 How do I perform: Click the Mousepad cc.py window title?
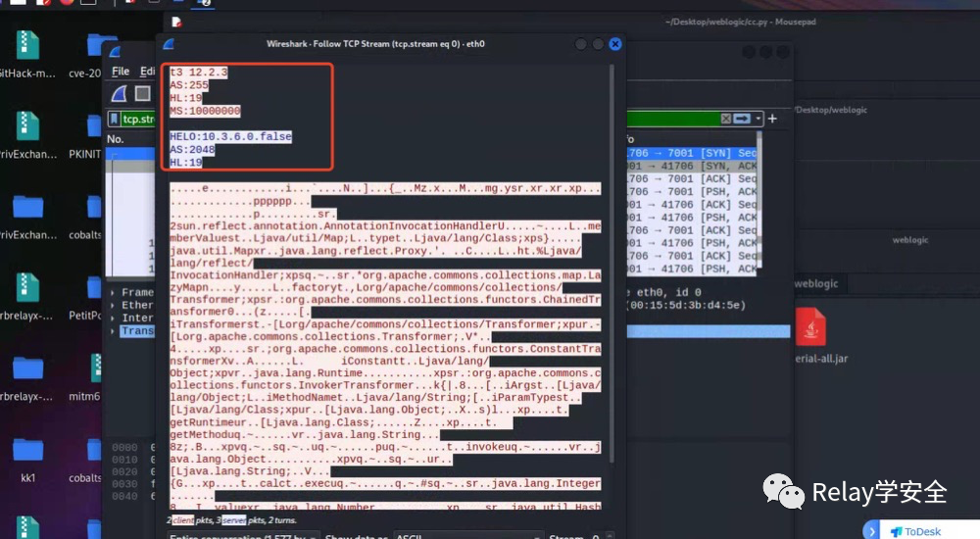coord(741,22)
